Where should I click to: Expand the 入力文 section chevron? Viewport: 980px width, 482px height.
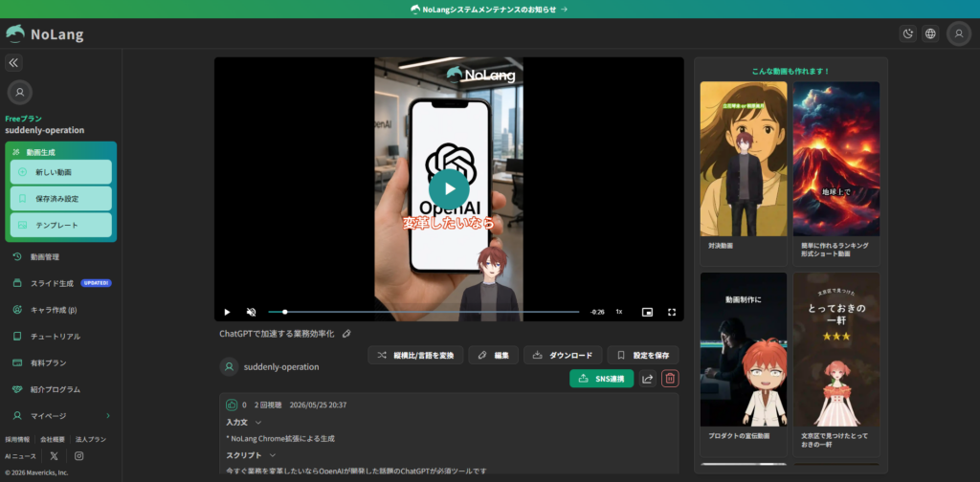(x=258, y=423)
